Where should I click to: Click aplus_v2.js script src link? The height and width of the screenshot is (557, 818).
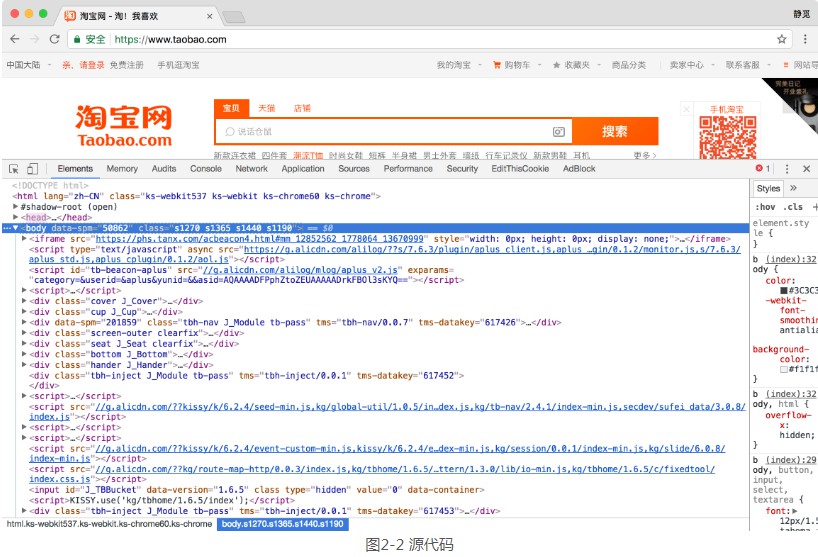click(300, 270)
